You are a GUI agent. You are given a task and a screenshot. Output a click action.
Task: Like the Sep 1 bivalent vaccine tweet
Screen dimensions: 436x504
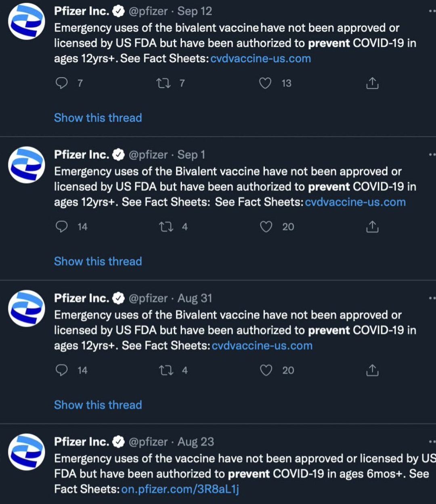(266, 227)
